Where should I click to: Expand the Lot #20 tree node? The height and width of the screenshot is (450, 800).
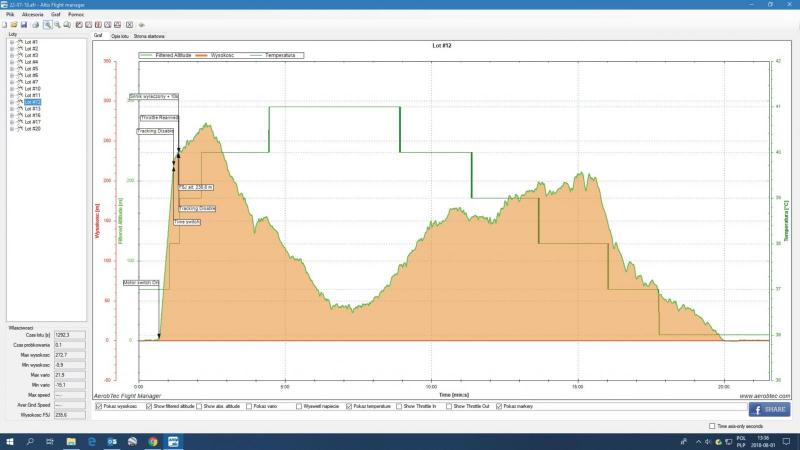coord(11,128)
